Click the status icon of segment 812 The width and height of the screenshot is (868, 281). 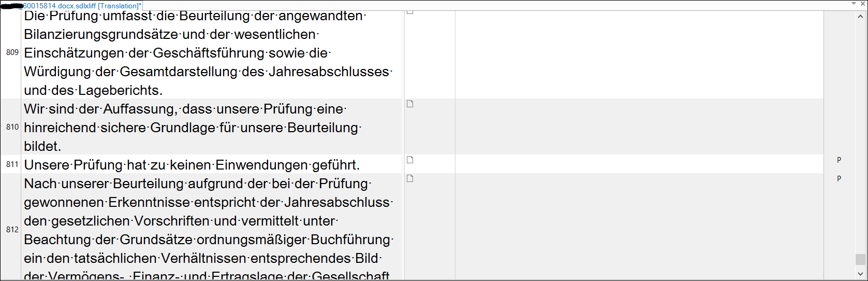tap(410, 178)
